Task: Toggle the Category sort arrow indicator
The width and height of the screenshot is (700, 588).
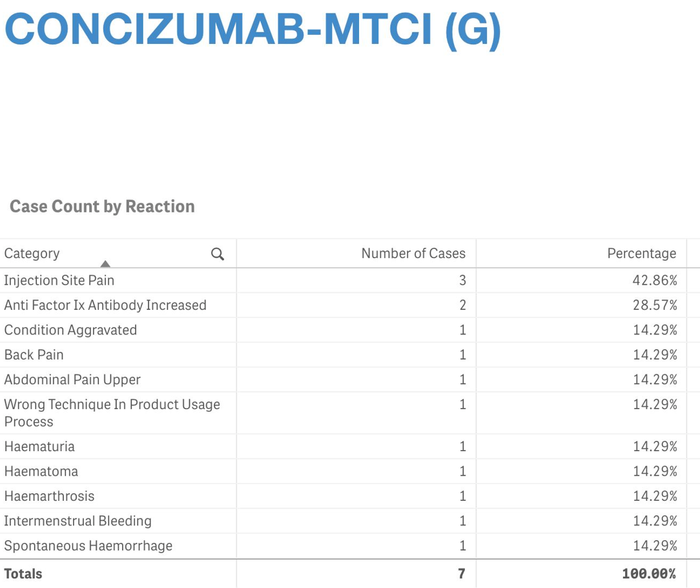Action: (105, 263)
